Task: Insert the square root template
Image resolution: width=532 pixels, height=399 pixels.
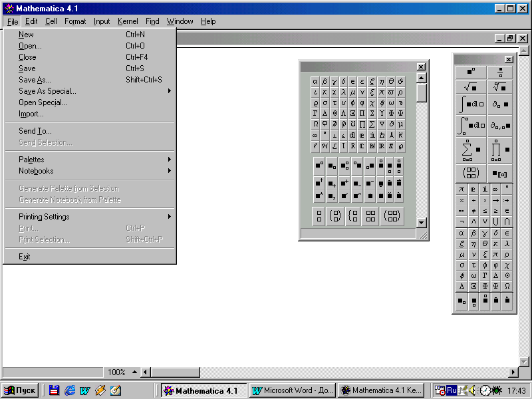Action: point(471,87)
